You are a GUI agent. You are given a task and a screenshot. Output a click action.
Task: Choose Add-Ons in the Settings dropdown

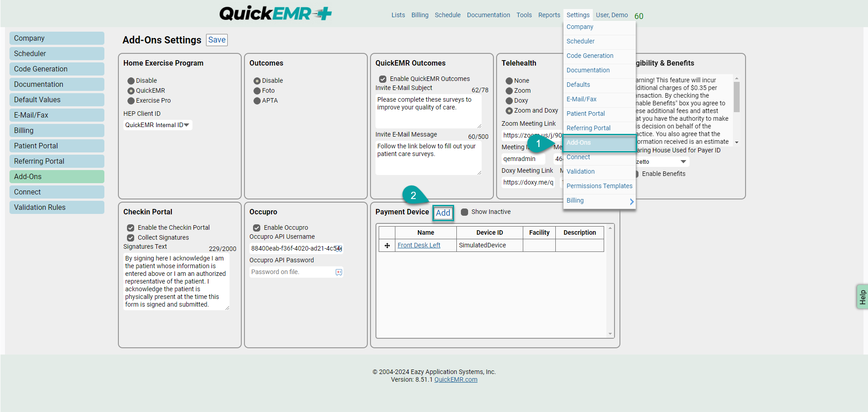(x=600, y=143)
